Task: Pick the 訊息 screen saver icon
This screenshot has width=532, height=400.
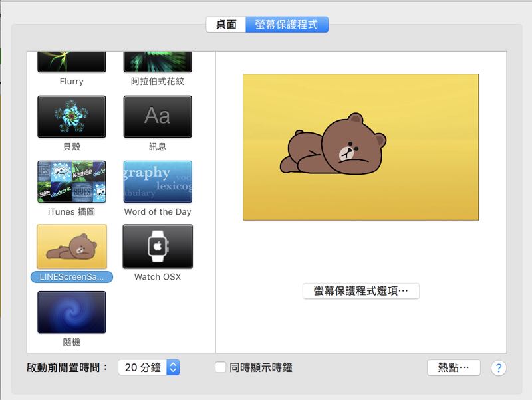Action: click(x=158, y=117)
